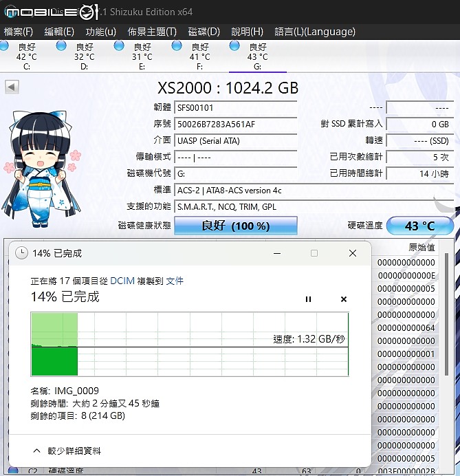460x476 pixels.
Task: Click raw value 00000000000E
Action: pyautogui.click(x=406, y=275)
